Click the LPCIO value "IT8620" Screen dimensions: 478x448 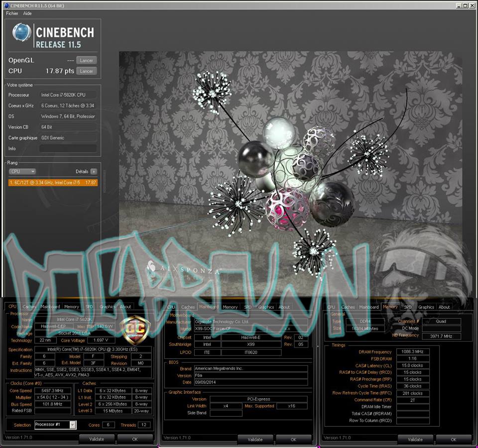click(251, 352)
